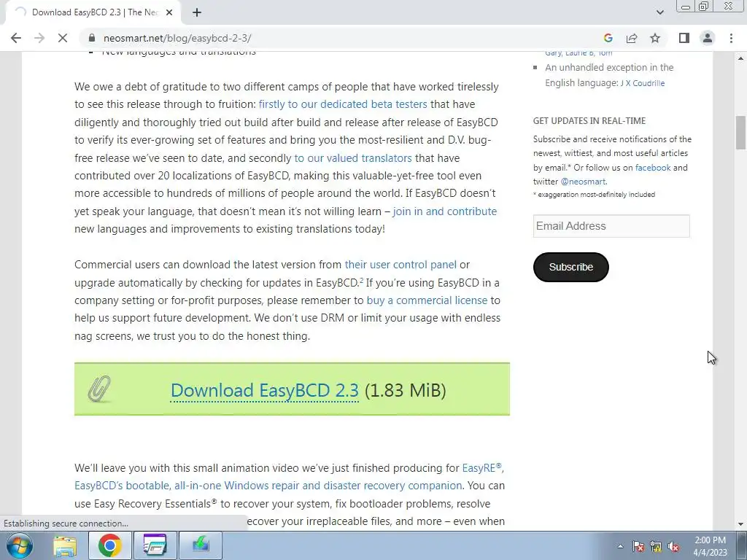Click the Email Address input field

point(611,226)
